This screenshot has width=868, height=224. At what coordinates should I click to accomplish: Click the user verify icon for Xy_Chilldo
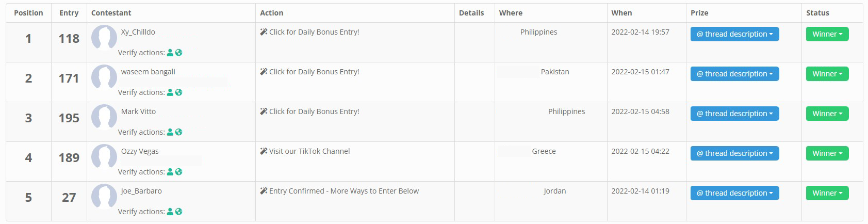170,53
